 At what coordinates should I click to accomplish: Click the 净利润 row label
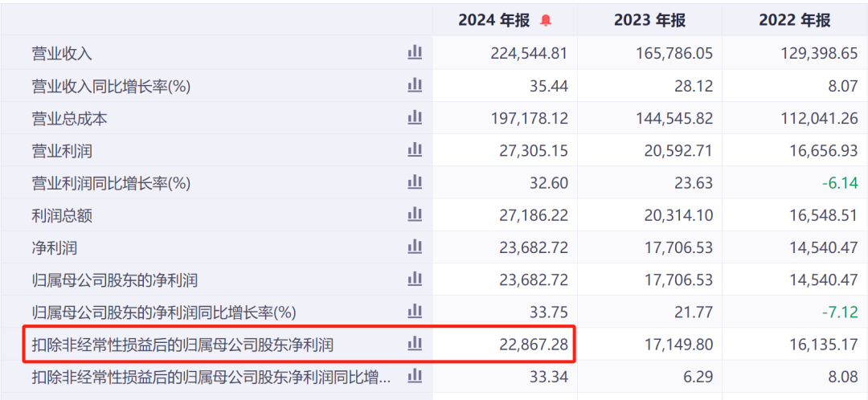55,248
